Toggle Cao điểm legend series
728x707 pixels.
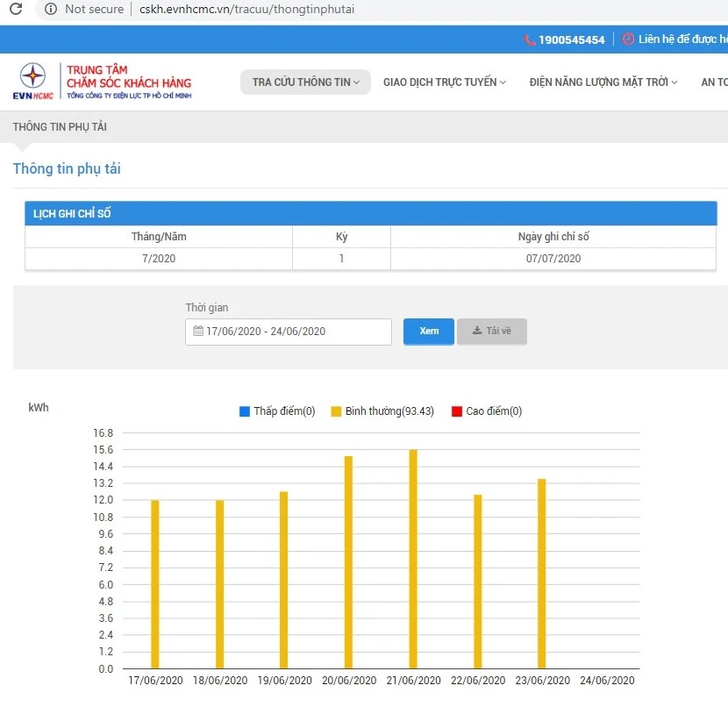pyautogui.click(x=487, y=411)
